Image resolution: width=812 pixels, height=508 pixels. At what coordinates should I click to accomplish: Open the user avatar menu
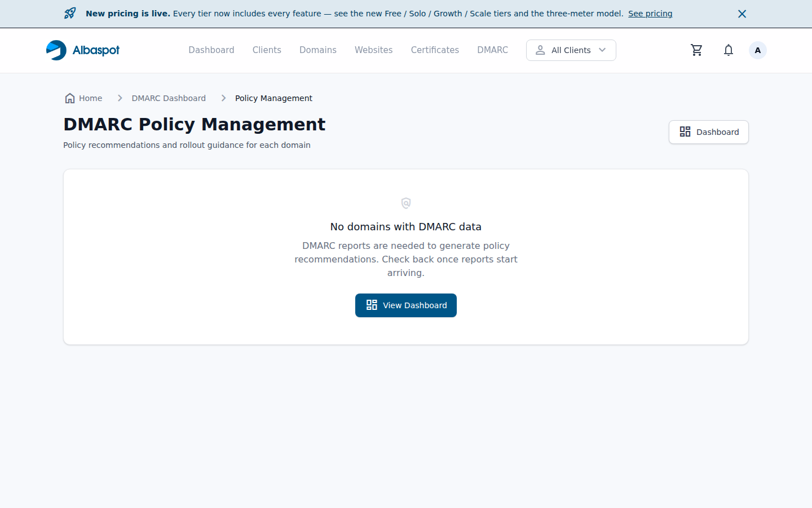758,50
